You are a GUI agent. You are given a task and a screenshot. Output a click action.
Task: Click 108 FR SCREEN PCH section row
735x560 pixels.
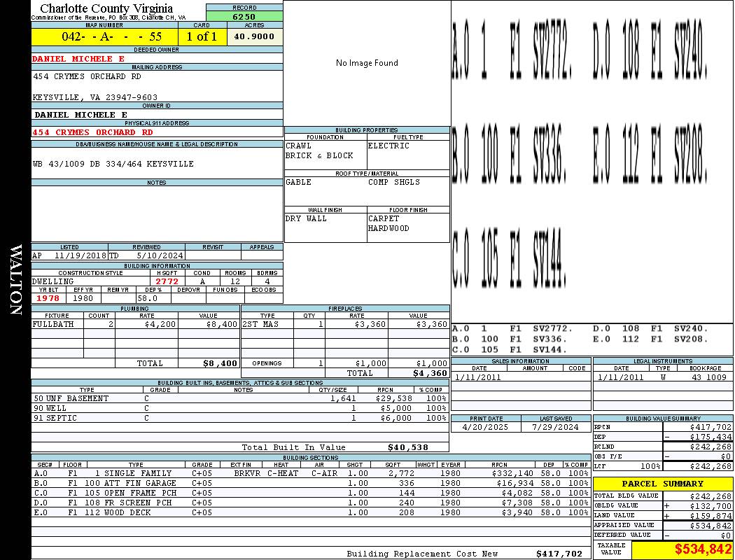311,503
